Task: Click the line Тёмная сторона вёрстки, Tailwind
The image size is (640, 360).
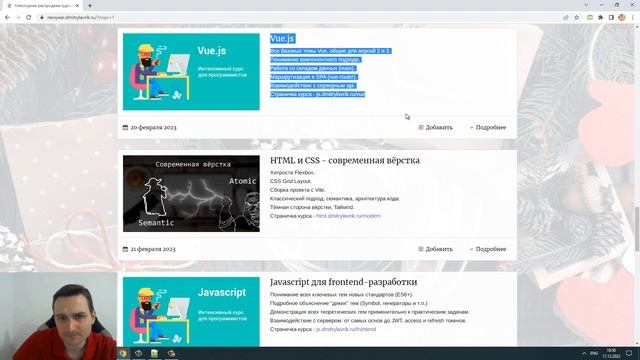Action: (x=312, y=207)
